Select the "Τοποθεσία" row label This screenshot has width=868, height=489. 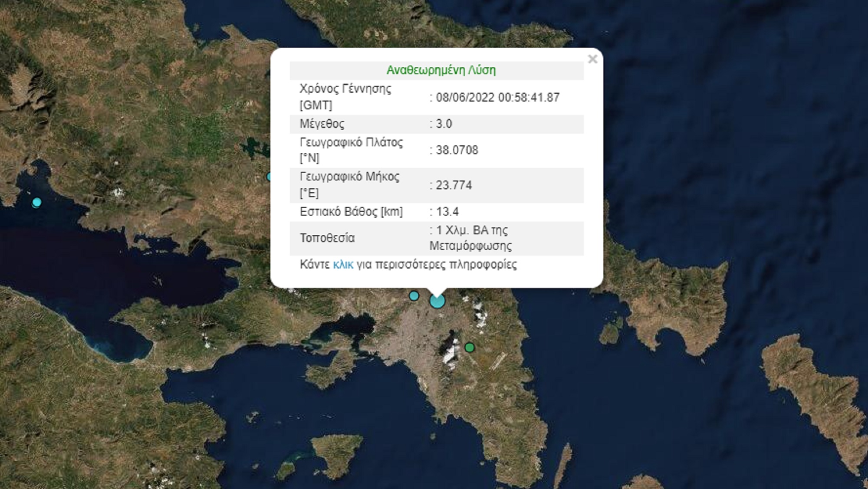pos(327,238)
